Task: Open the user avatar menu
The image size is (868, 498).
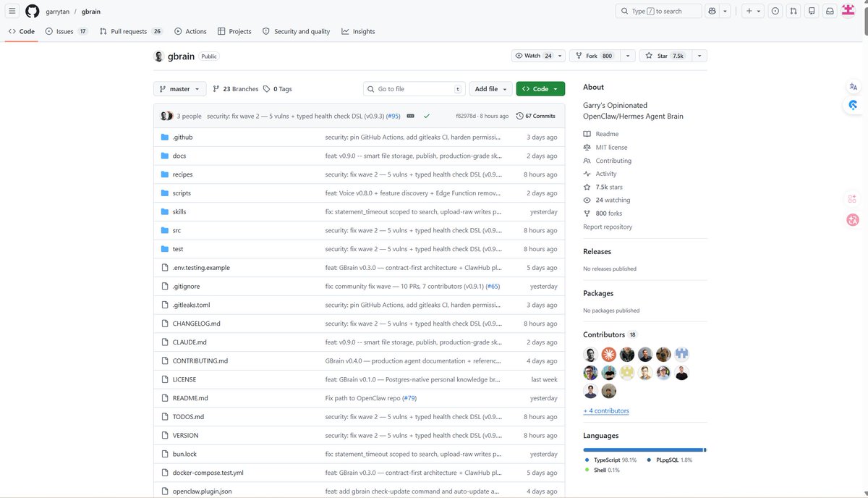Action: click(848, 11)
